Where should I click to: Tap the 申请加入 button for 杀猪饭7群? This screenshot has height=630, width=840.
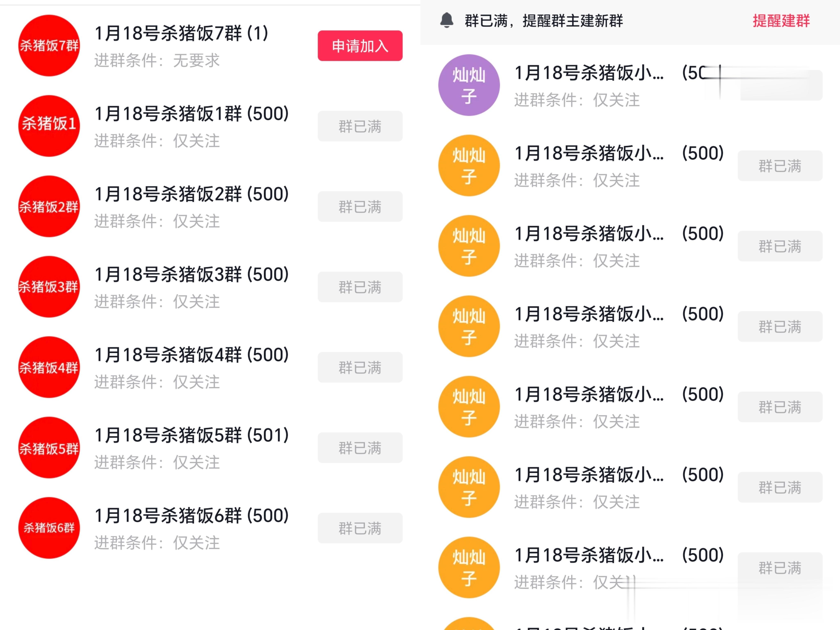[360, 46]
